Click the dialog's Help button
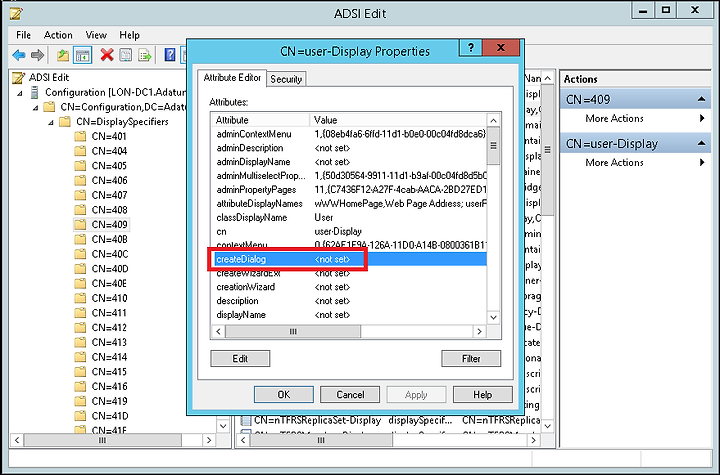The width and height of the screenshot is (720, 475). tap(483, 395)
